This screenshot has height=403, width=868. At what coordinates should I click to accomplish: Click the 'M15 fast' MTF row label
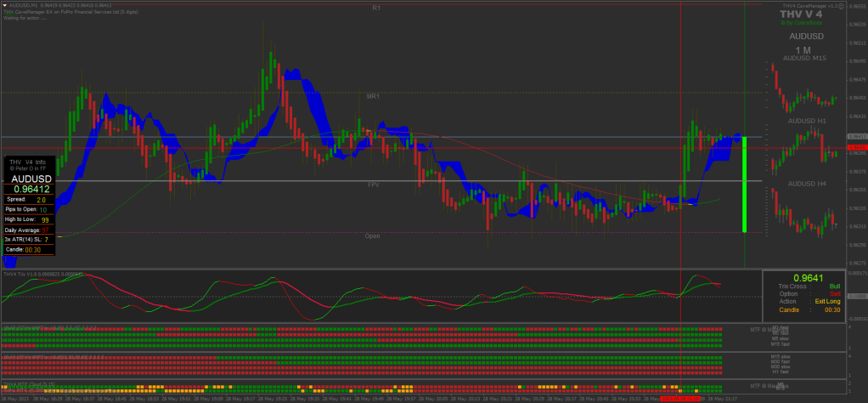tap(780, 344)
